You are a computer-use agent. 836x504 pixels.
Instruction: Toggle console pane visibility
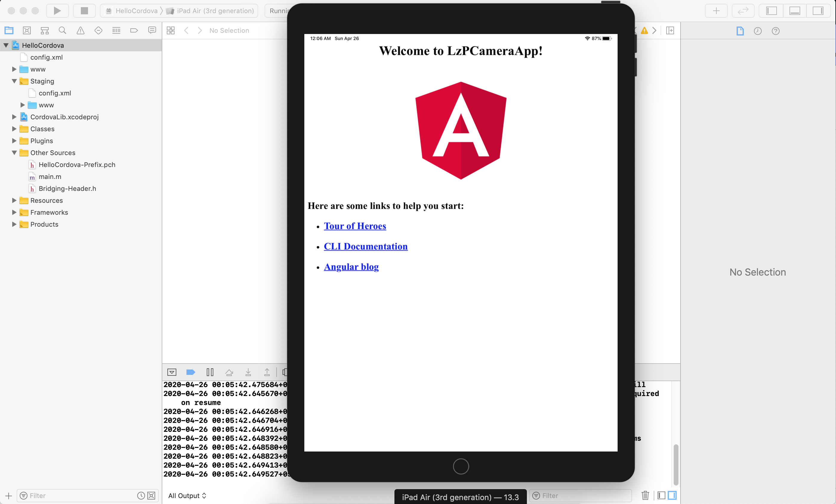(x=672, y=496)
